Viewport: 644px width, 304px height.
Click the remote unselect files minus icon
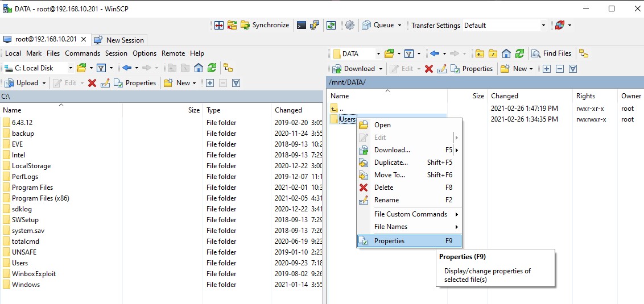(x=560, y=69)
